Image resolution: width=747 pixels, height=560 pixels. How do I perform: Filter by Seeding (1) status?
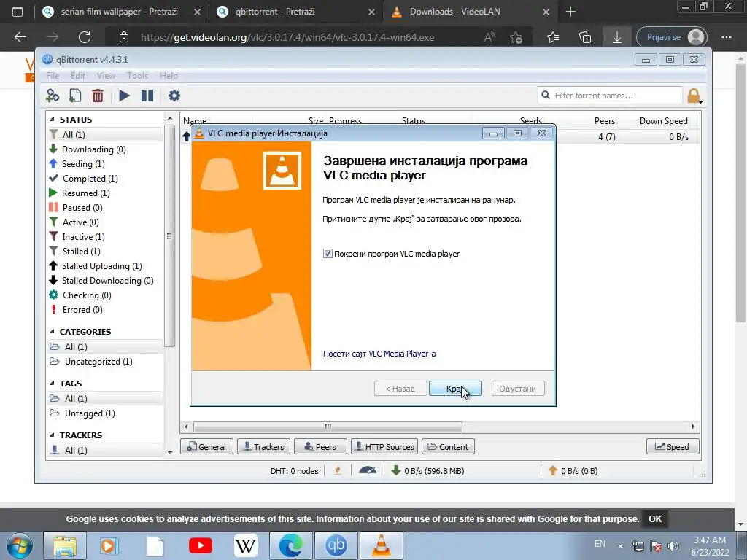pyautogui.click(x=83, y=164)
